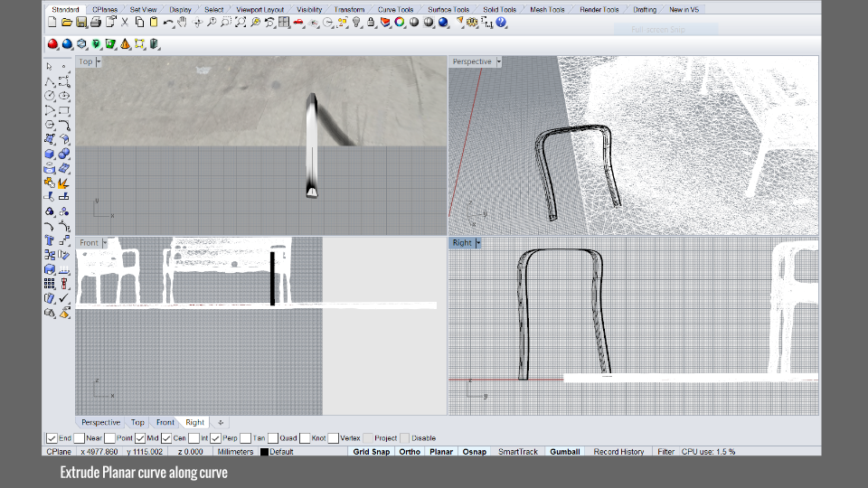This screenshot has height=488, width=868.
Task: Click the Open folder icon
Action: (67, 22)
